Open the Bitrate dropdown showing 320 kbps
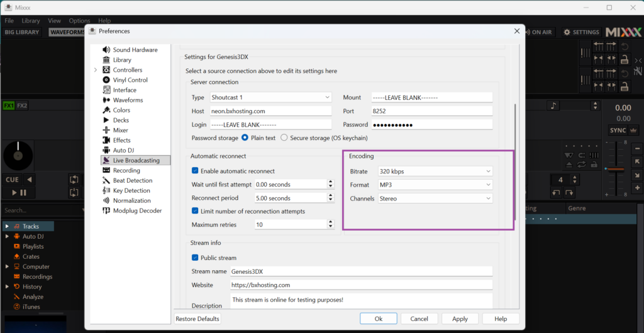The height and width of the screenshot is (333, 644). 435,171
